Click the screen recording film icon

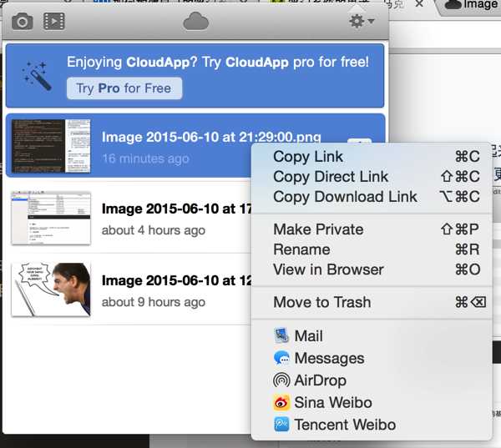point(54,22)
